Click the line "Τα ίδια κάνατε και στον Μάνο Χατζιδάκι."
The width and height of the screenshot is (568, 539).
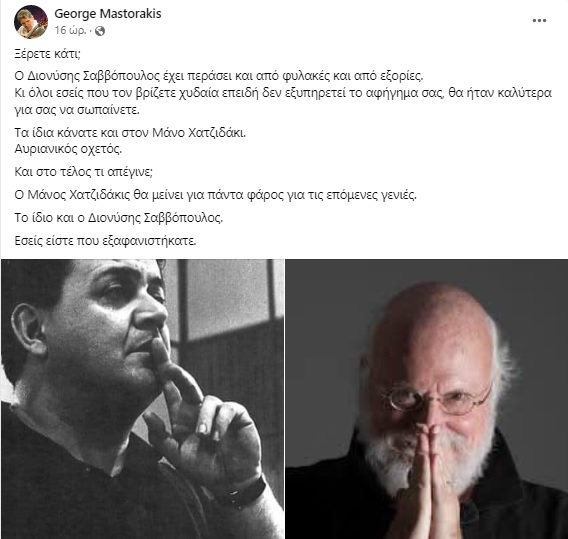tap(130, 133)
